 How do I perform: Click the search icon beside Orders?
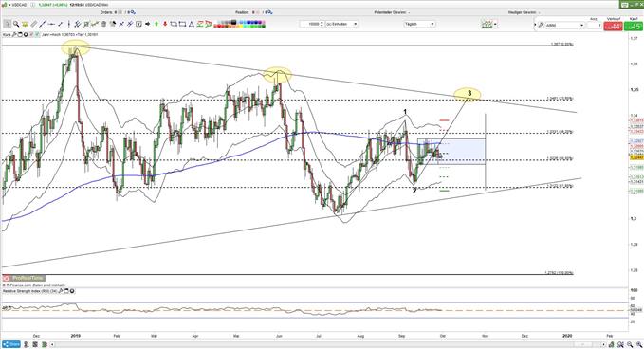(133, 12)
